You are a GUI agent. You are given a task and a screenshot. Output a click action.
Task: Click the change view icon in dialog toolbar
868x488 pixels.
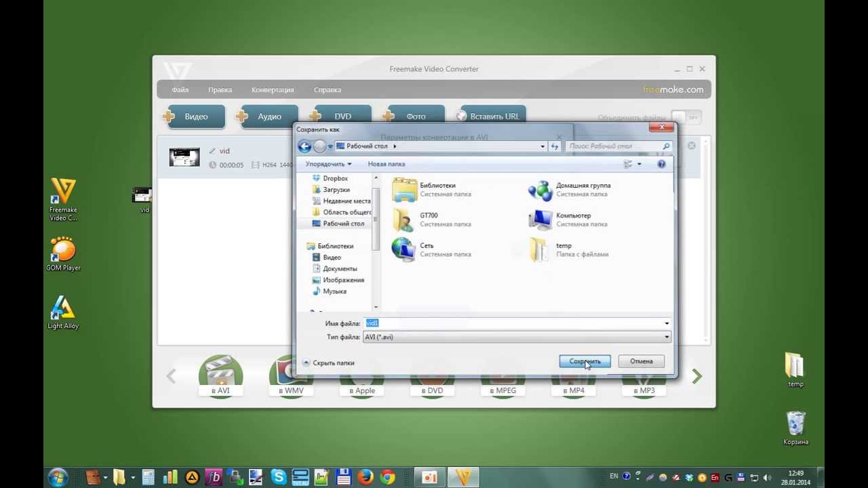click(628, 164)
